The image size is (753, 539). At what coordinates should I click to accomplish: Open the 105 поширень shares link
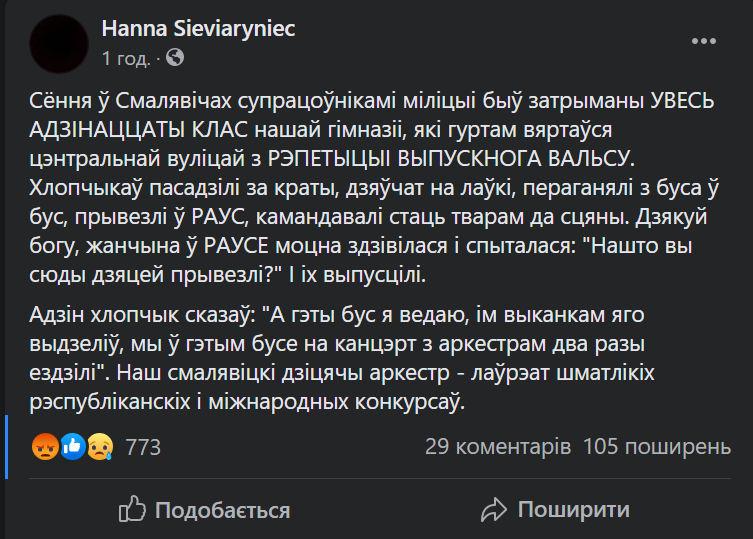coord(657,447)
